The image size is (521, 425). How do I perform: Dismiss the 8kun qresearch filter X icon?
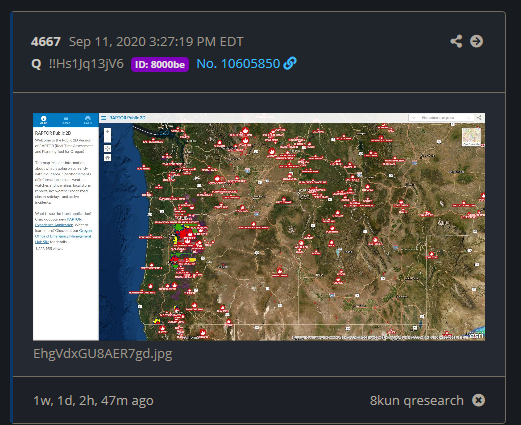tap(478, 400)
